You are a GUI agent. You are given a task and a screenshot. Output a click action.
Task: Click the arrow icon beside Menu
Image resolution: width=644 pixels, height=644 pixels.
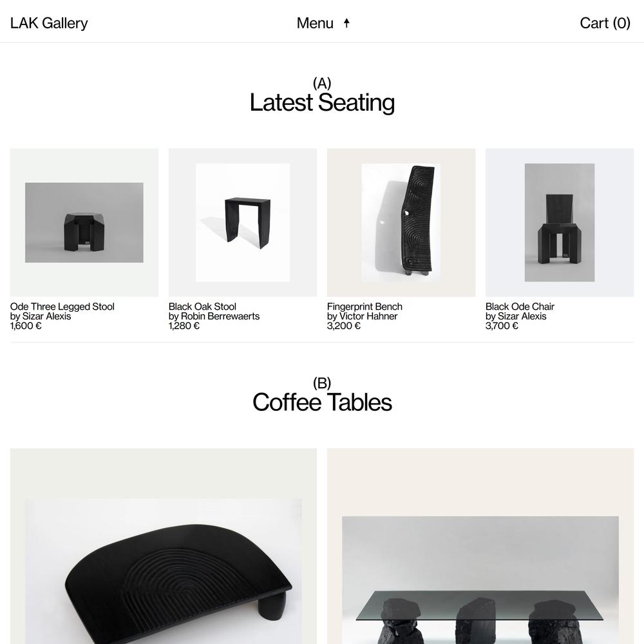pyautogui.click(x=346, y=23)
